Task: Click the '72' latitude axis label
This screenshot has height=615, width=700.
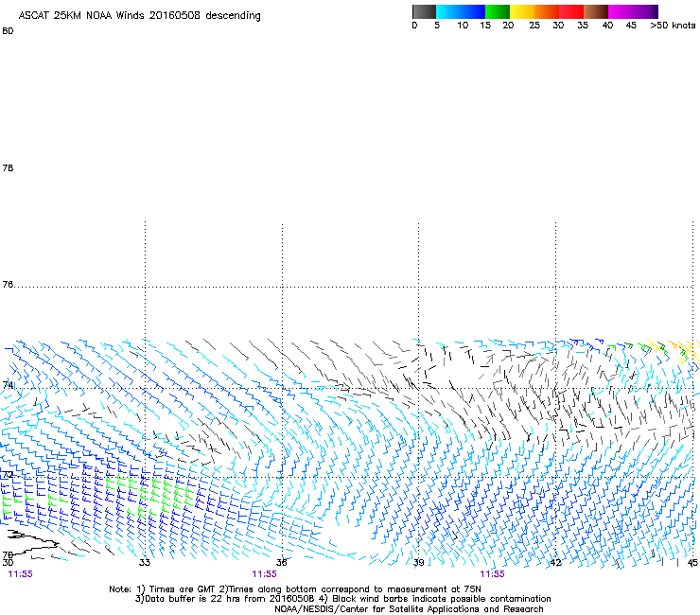Action: click(8, 474)
